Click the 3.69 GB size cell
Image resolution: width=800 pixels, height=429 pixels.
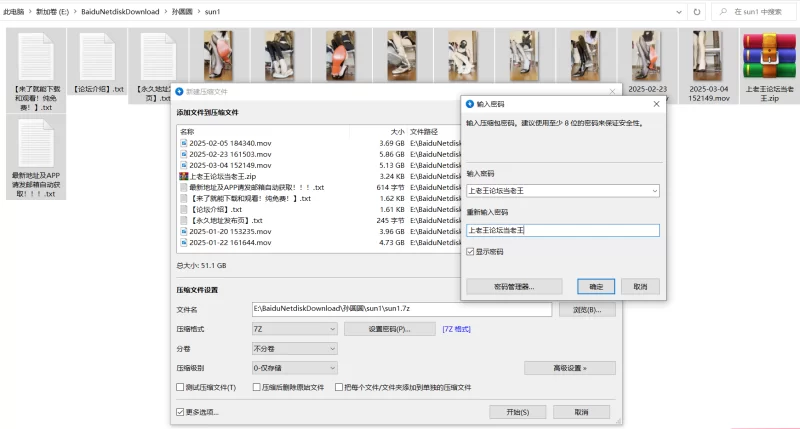click(391, 143)
